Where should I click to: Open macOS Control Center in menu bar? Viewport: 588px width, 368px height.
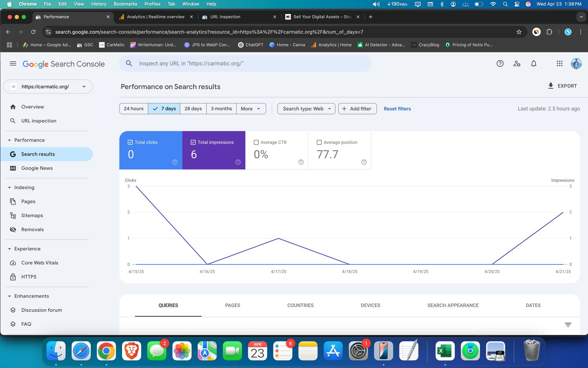[x=517, y=4]
